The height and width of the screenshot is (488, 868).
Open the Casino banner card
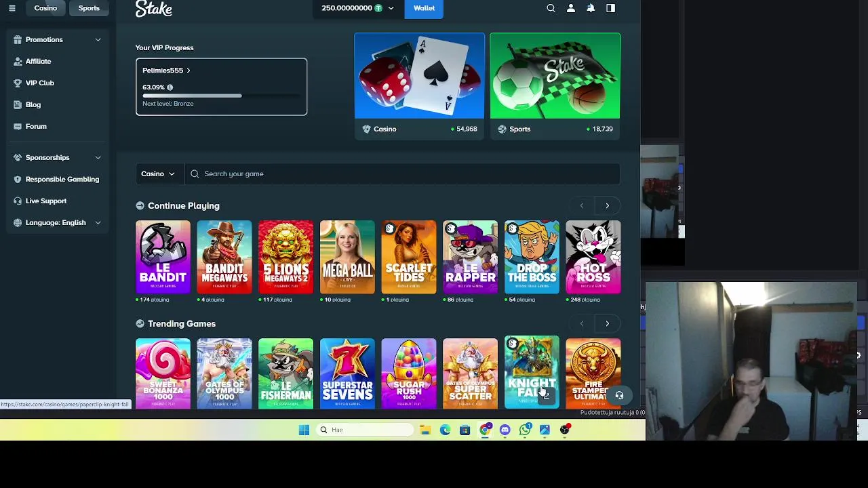(419, 85)
